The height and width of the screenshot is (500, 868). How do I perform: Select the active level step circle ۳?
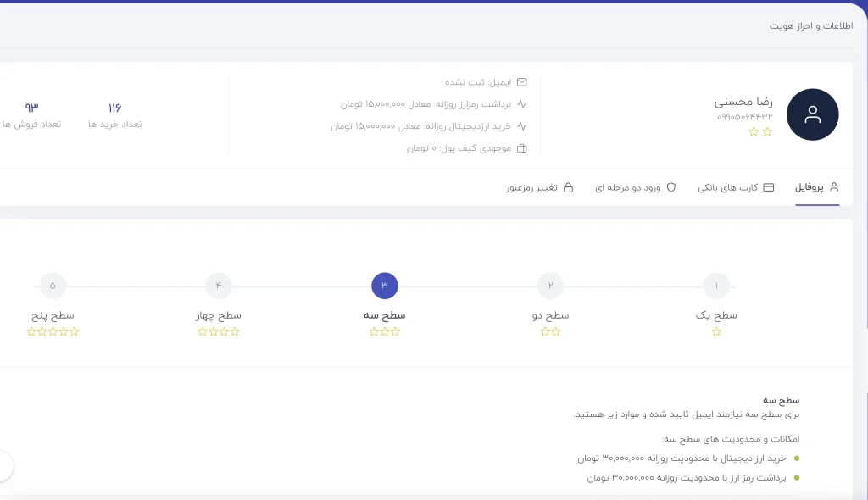coord(385,286)
